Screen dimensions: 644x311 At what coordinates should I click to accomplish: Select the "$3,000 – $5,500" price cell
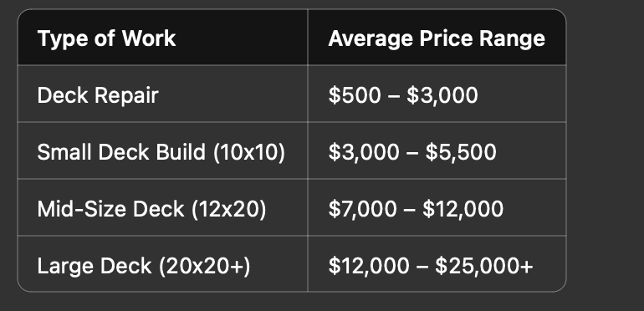(x=437, y=150)
